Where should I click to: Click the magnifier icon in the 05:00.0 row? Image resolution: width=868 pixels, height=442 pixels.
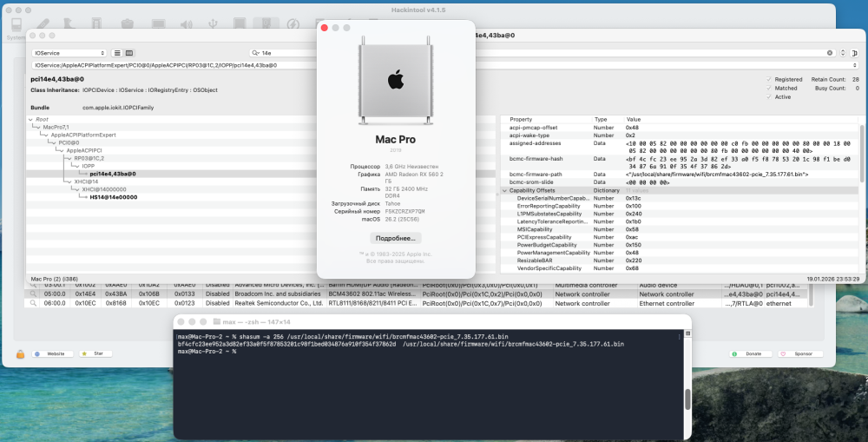point(33,294)
